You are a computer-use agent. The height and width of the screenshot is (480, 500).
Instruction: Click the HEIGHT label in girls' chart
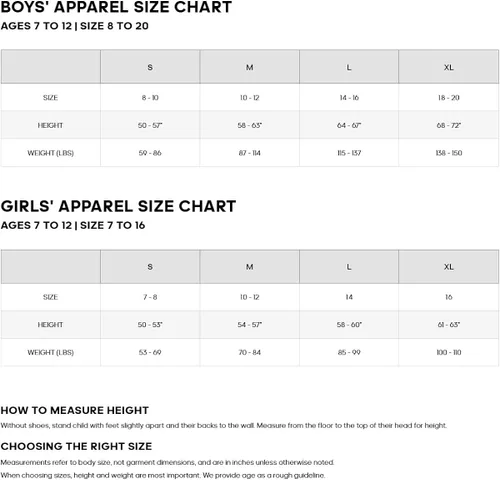point(50,325)
